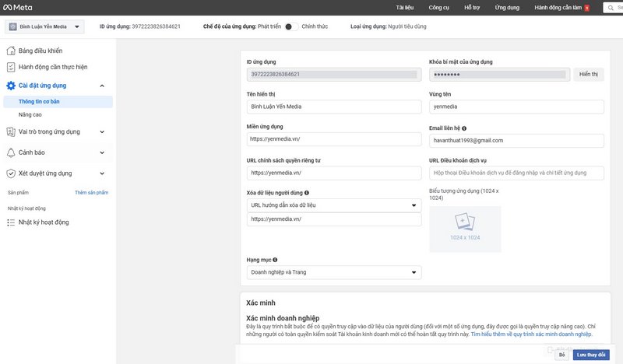Expand the Cảnh báo chevron

point(102,152)
